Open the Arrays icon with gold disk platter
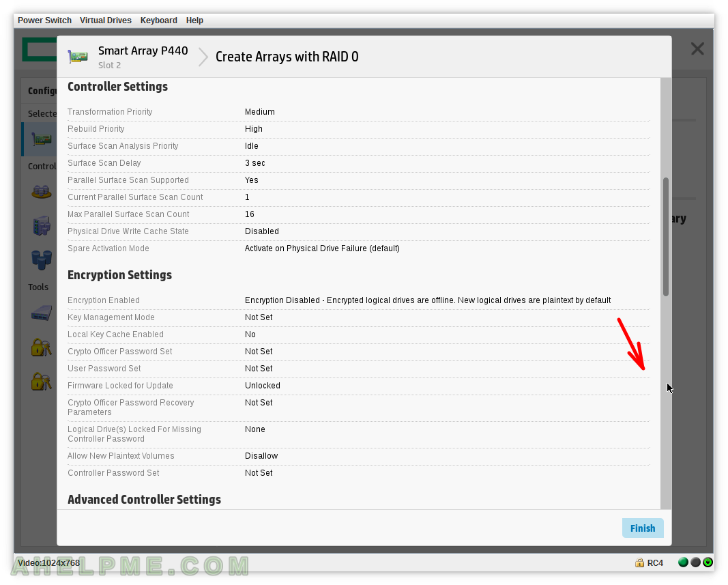Image resolution: width=728 pixels, height=585 pixels. click(x=42, y=191)
